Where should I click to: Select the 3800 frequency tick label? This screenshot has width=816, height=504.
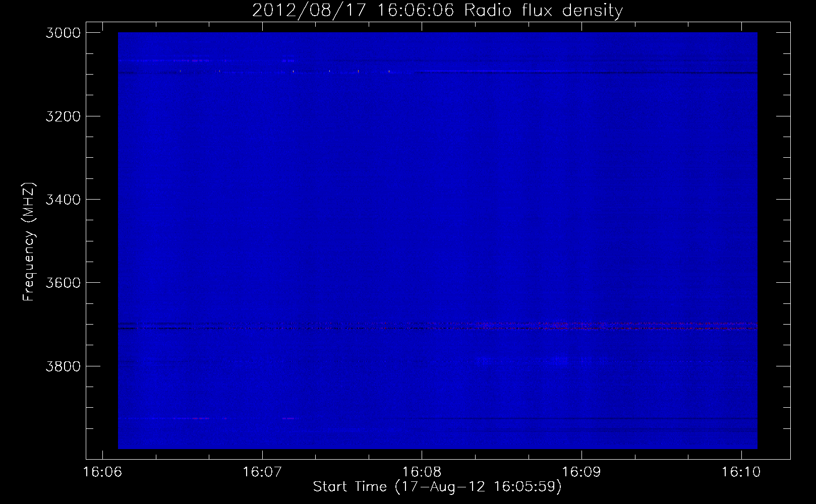click(x=63, y=366)
